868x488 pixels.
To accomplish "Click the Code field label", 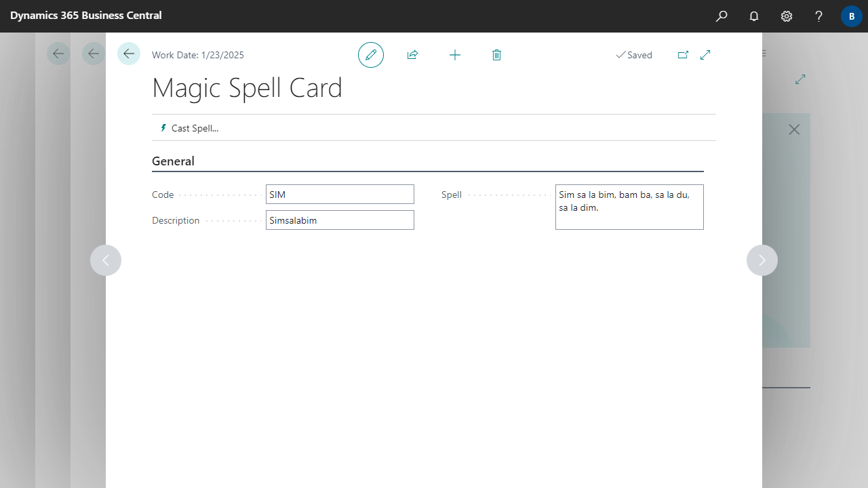I will [x=163, y=195].
